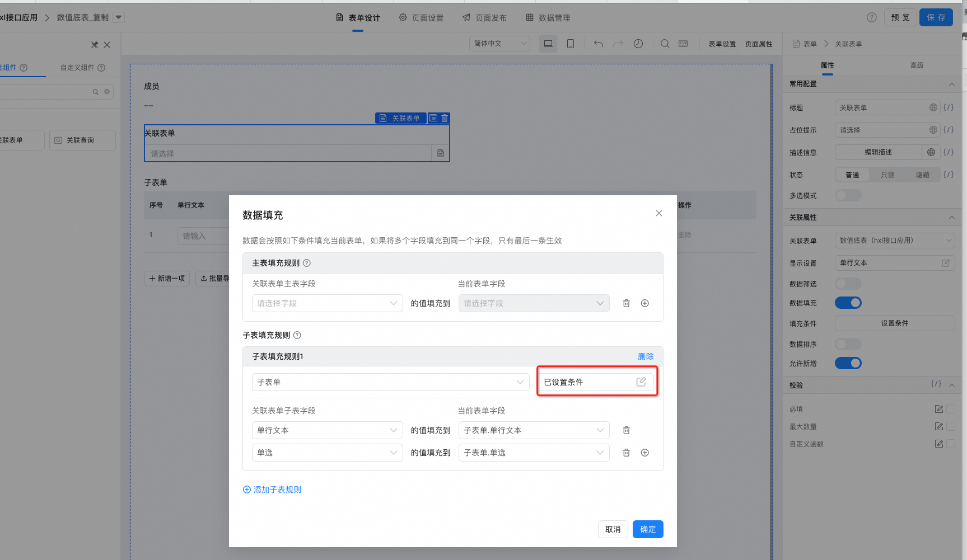Add sub-table field mapping plus icon
Image resolution: width=967 pixels, height=560 pixels.
pos(645,453)
